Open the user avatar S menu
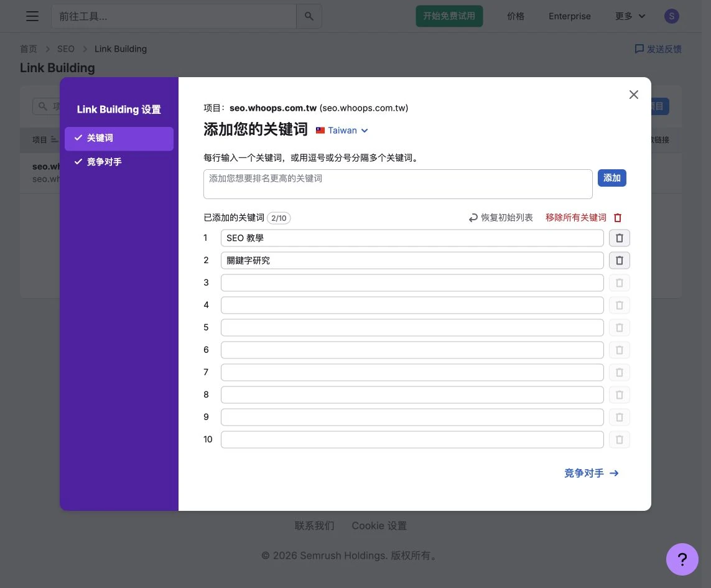 (672, 16)
